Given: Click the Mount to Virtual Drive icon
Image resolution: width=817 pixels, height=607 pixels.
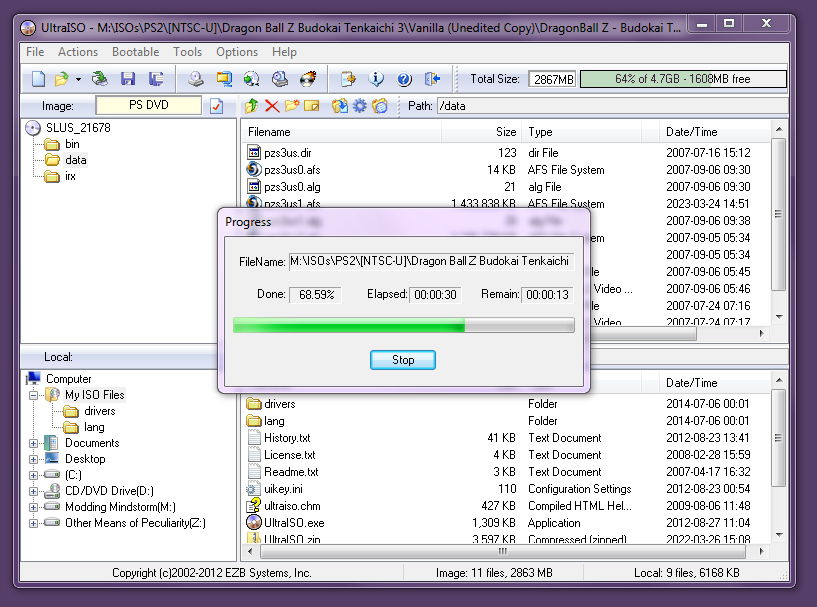Looking at the screenshot, I should click(x=280, y=79).
